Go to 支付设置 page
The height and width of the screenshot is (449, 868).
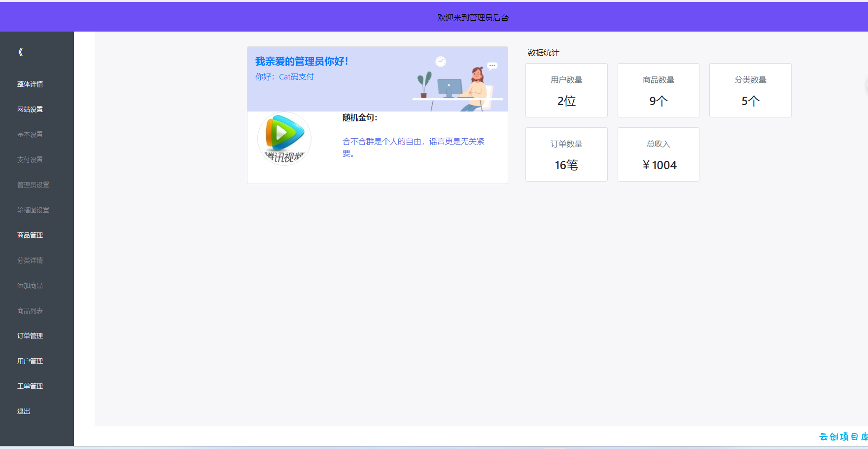[30, 160]
